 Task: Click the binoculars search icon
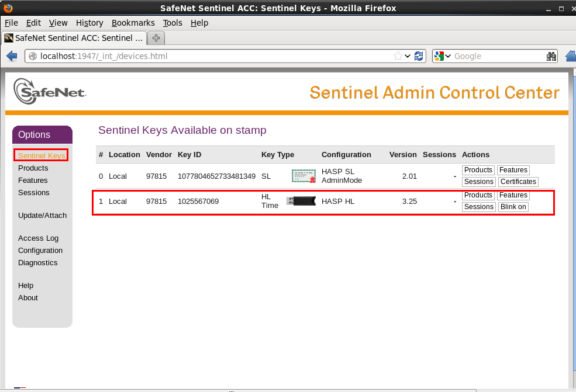pos(551,56)
